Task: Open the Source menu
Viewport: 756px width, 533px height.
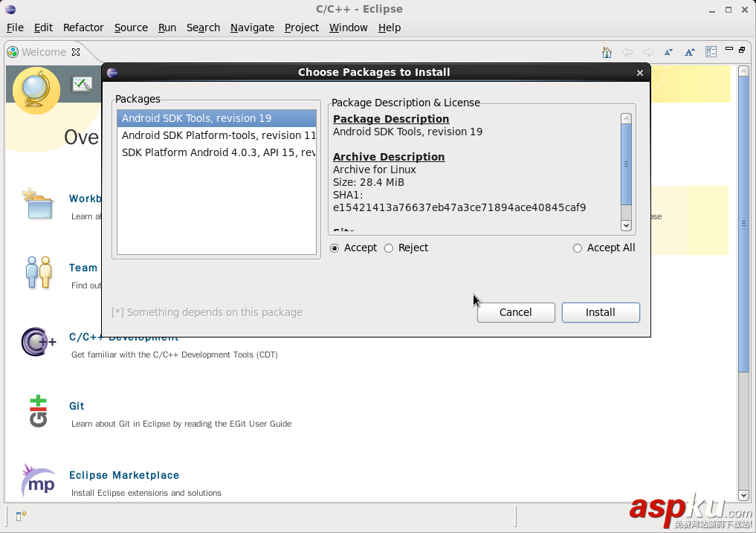Action: 131,28
